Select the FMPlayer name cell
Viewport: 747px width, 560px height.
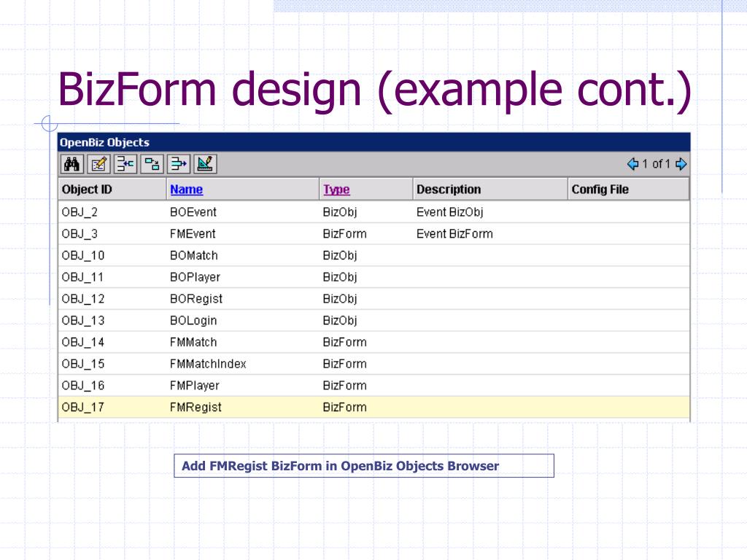point(194,385)
